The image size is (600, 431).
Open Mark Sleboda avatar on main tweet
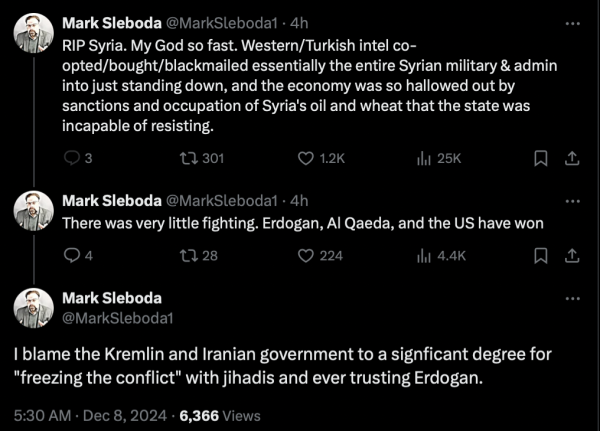[x=34, y=308]
